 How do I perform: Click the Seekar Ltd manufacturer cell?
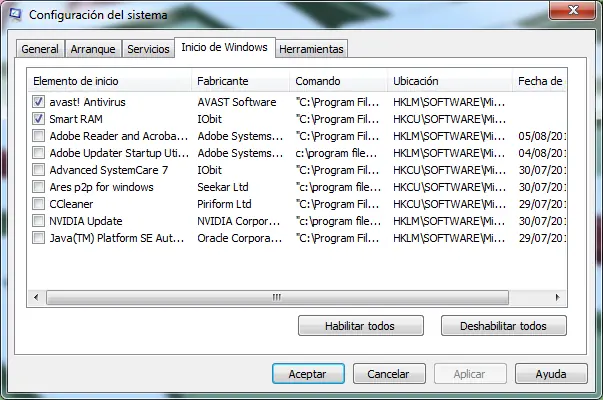(223, 187)
